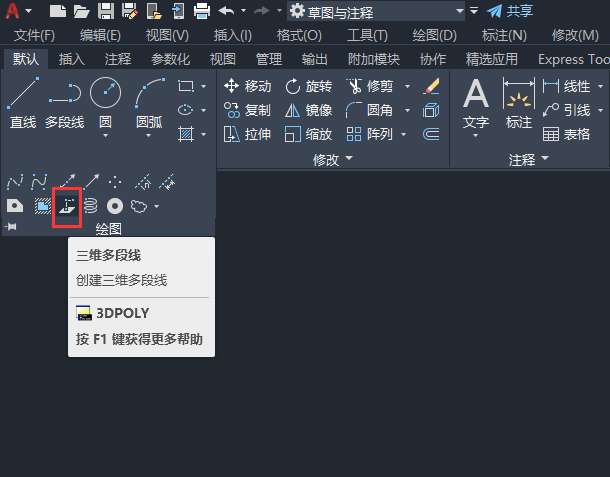
Task: Open the 草图与注释 workspace dropdown
Action: 376,11
